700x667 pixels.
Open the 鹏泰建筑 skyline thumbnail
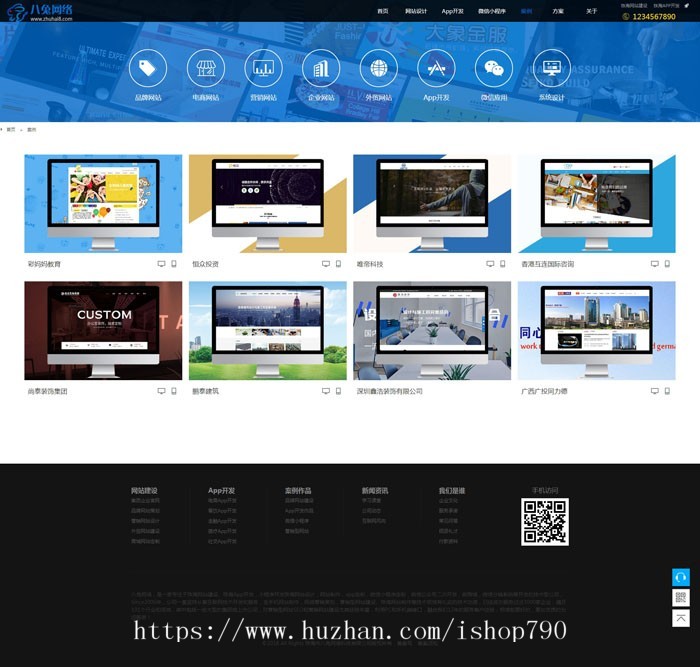(x=267, y=330)
